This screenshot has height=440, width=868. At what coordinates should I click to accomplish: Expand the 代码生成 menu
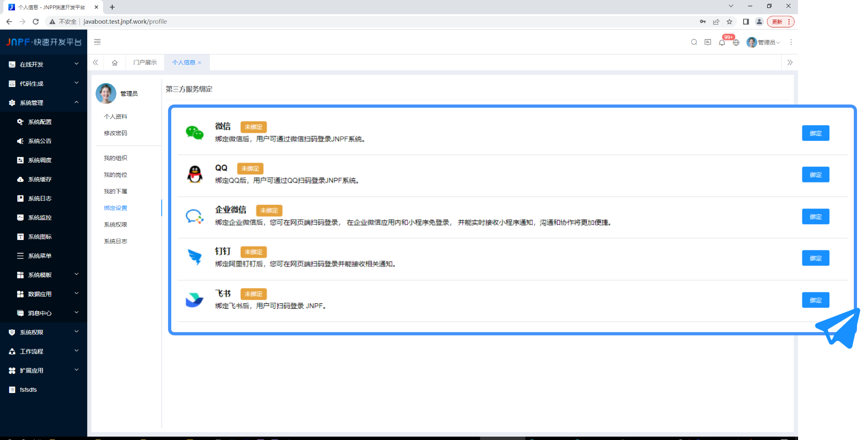43,84
